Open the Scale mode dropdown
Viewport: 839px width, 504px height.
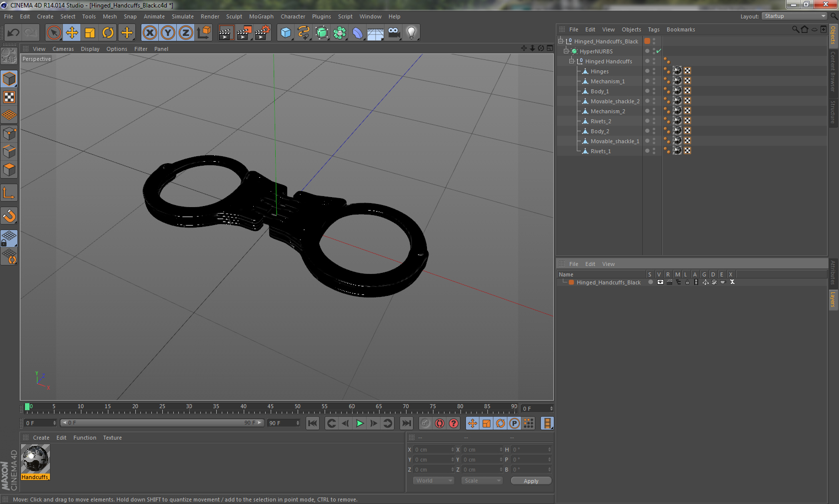click(482, 481)
